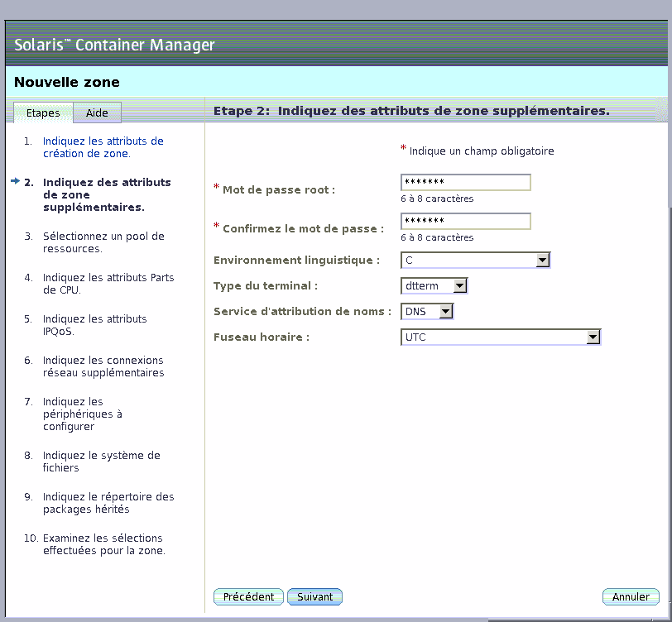The height and width of the screenshot is (622, 672).
Task: Click the 6 à 8 caractères hint under root password
Action: point(437,199)
